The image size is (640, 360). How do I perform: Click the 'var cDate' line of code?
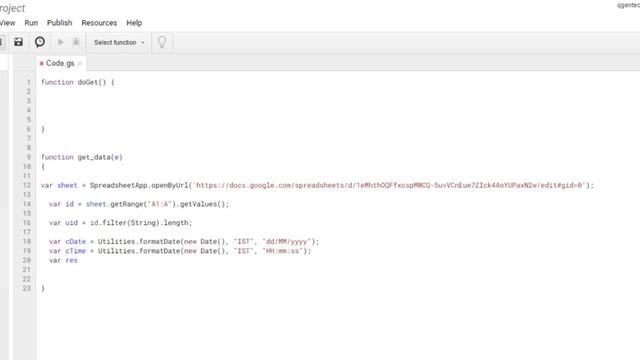coord(184,242)
